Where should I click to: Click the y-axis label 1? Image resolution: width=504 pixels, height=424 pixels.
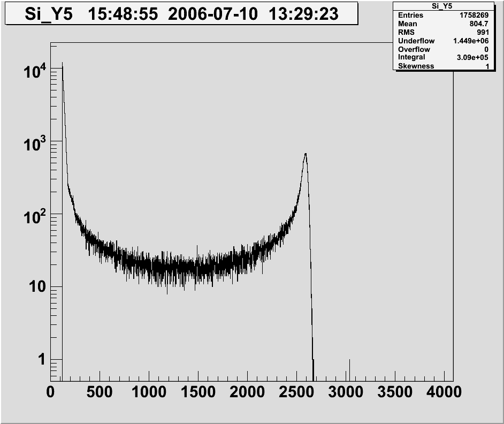41,360
